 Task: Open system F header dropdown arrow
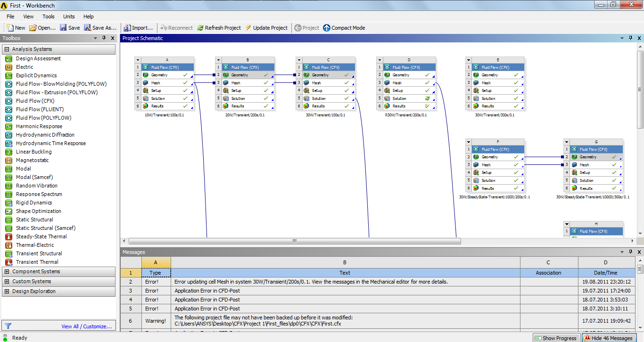click(x=469, y=142)
